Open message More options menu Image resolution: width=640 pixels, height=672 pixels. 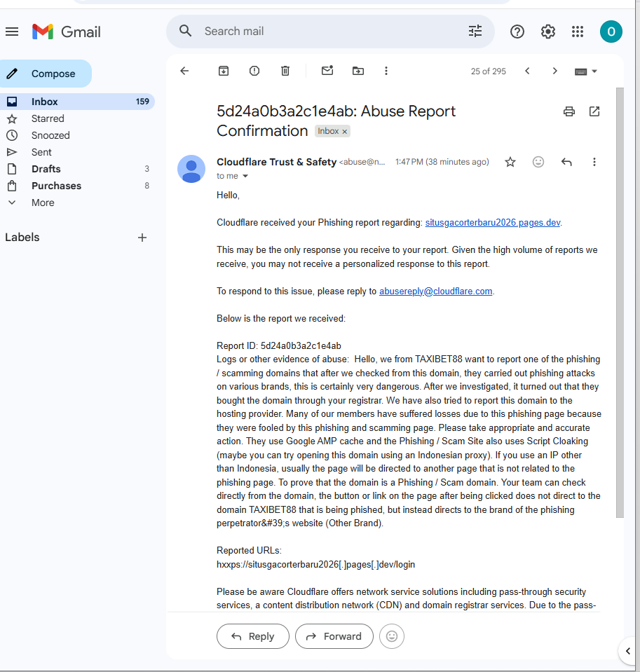pos(594,162)
